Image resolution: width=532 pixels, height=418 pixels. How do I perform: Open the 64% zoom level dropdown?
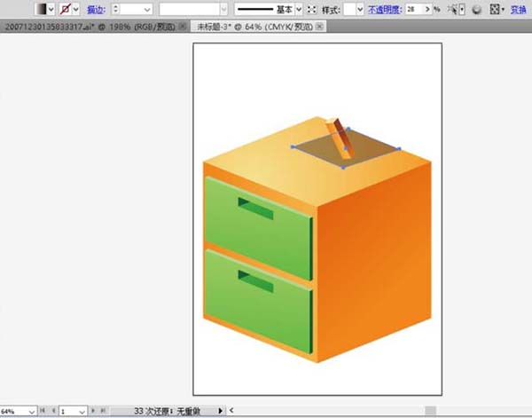[x=32, y=412]
